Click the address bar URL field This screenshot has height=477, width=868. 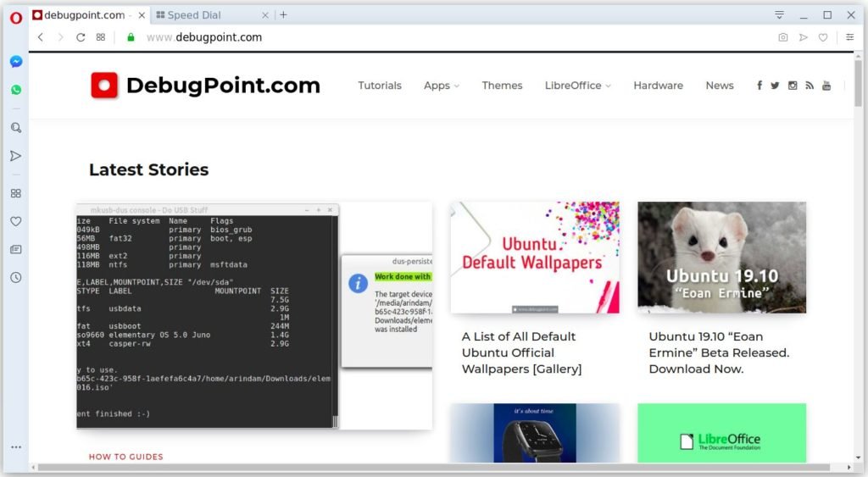point(448,37)
